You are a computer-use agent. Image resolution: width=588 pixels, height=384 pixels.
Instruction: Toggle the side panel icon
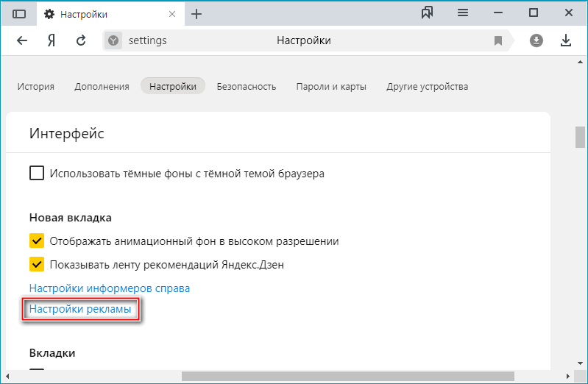pos(19,14)
